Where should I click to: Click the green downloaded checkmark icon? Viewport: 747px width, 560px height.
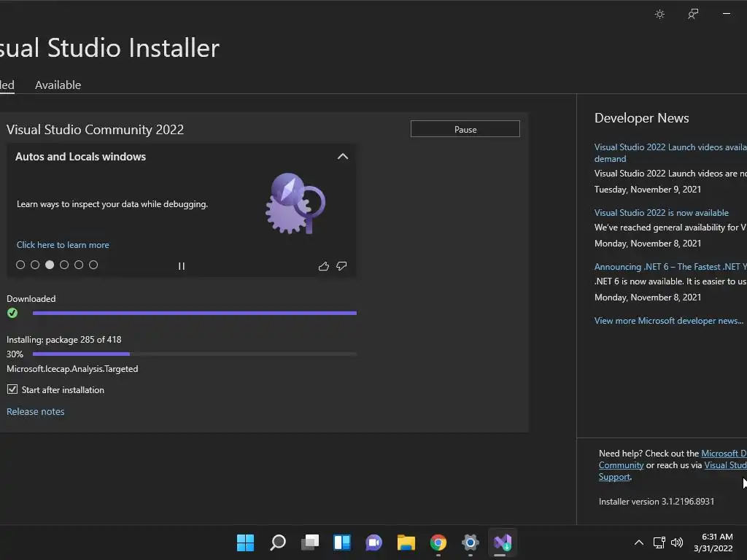(x=12, y=313)
